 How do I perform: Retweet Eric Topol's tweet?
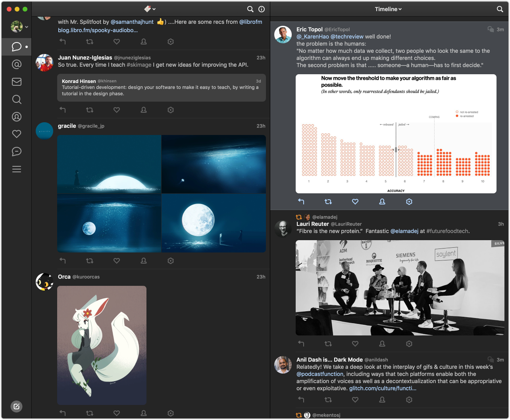[x=328, y=202]
